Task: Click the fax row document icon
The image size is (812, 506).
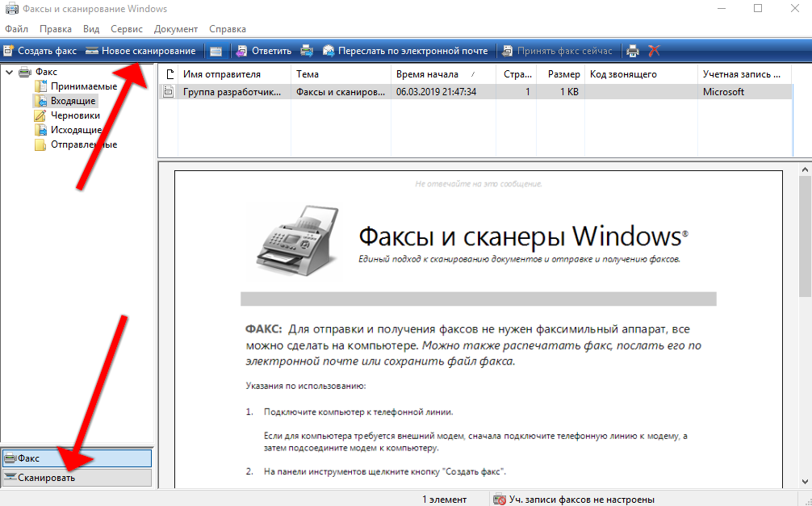Action: click(169, 92)
